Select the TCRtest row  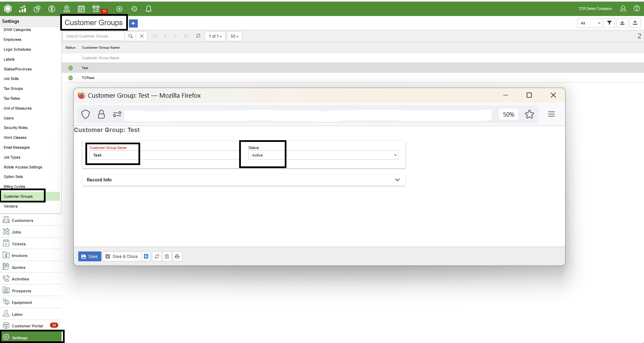click(352, 78)
